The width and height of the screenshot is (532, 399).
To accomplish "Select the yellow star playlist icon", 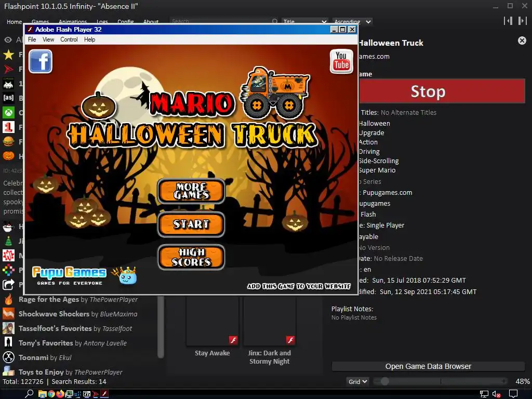I will tap(8, 55).
